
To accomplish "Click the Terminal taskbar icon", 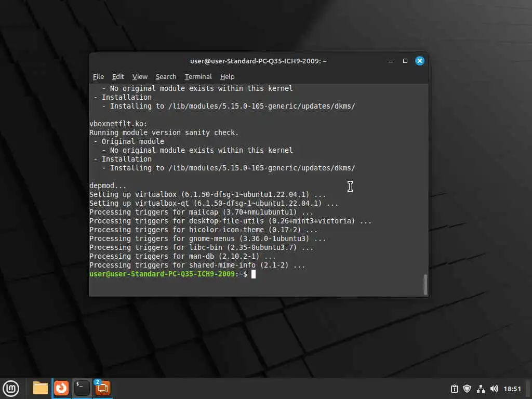I will [x=82, y=388].
